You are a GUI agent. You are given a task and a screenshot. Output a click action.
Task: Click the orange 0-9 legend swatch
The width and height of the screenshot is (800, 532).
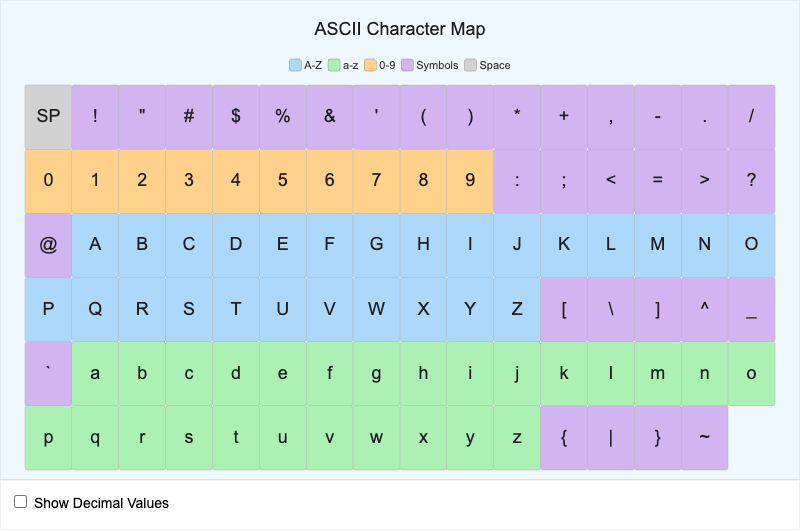pyautogui.click(x=370, y=65)
